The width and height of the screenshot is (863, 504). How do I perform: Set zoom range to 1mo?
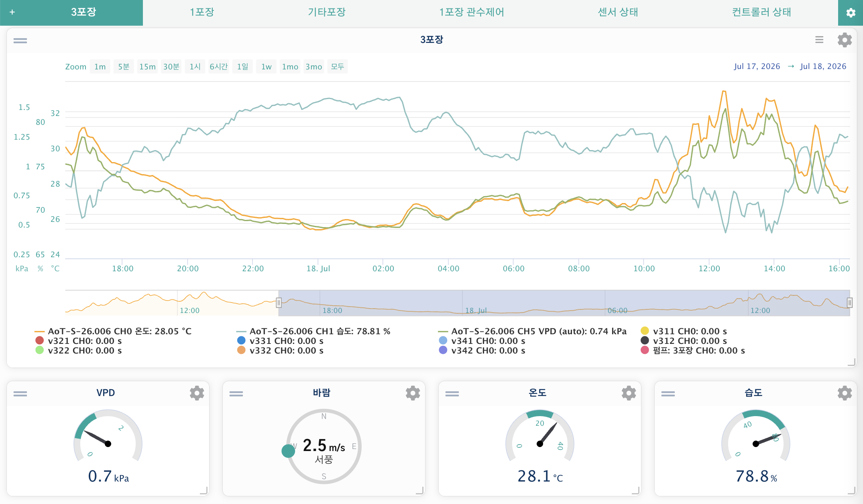point(290,67)
